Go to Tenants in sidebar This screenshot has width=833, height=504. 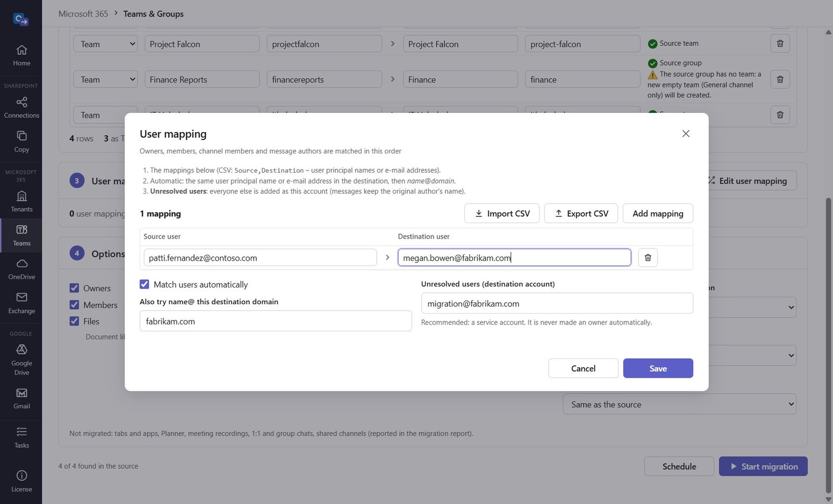21,201
